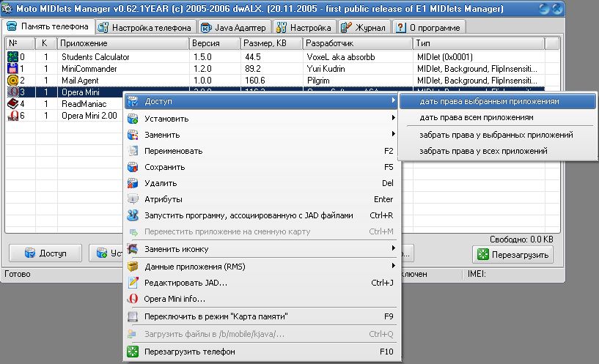The height and width of the screenshot is (364, 599).
Task: Open the Настройка tab
Action: (304, 28)
